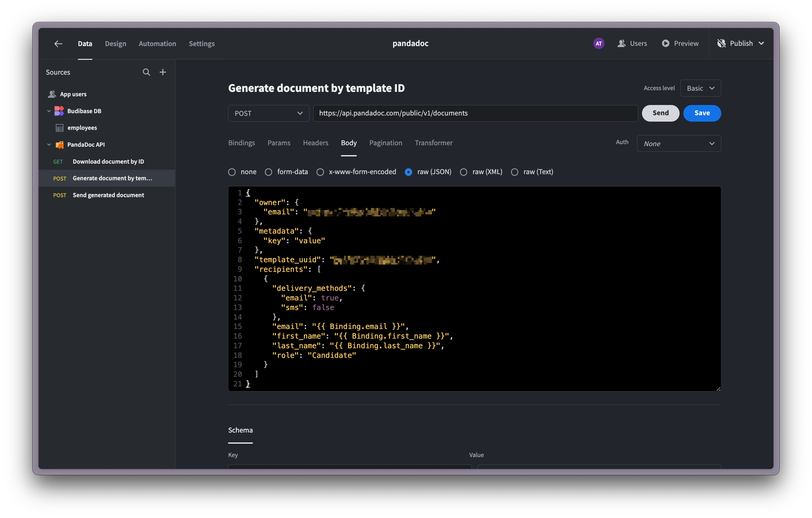Image resolution: width=812 pixels, height=518 pixels.
Task: Collapse the PandaDoc API tree chevron
Action: click(49, 145)
